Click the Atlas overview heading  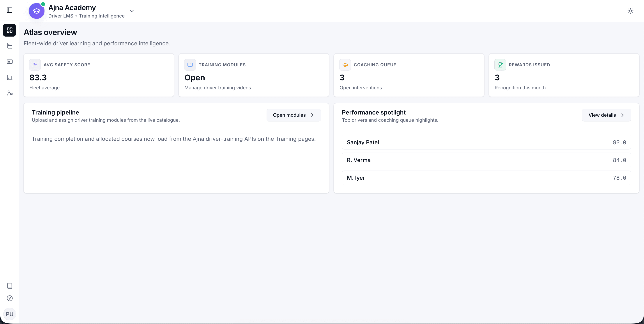point(50,32)
